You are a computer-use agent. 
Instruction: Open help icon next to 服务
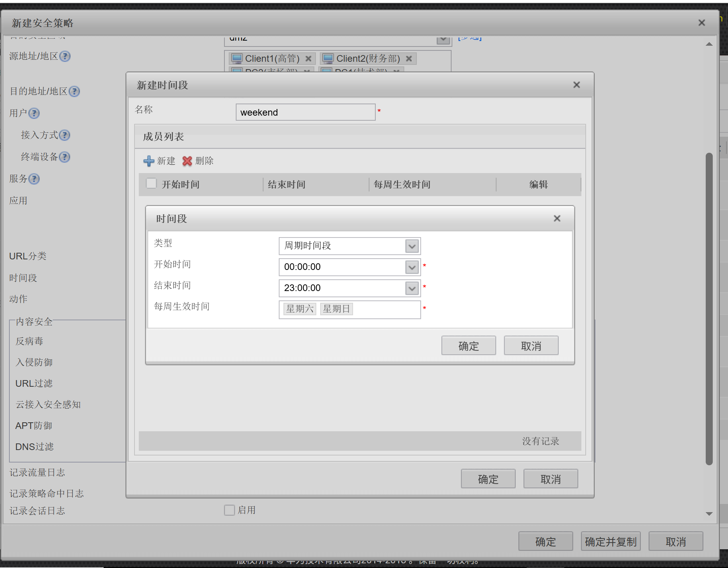click(34, 179)
